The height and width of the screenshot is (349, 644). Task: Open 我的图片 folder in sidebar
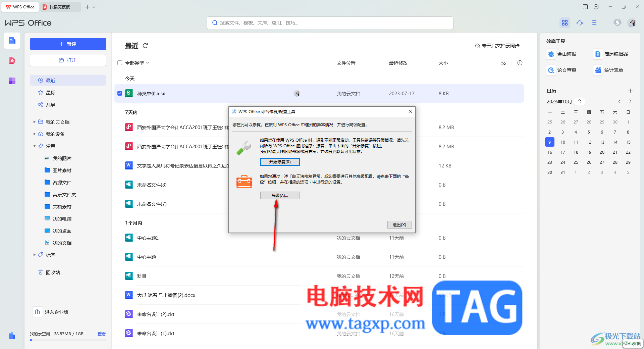click(x=58, y=158)
